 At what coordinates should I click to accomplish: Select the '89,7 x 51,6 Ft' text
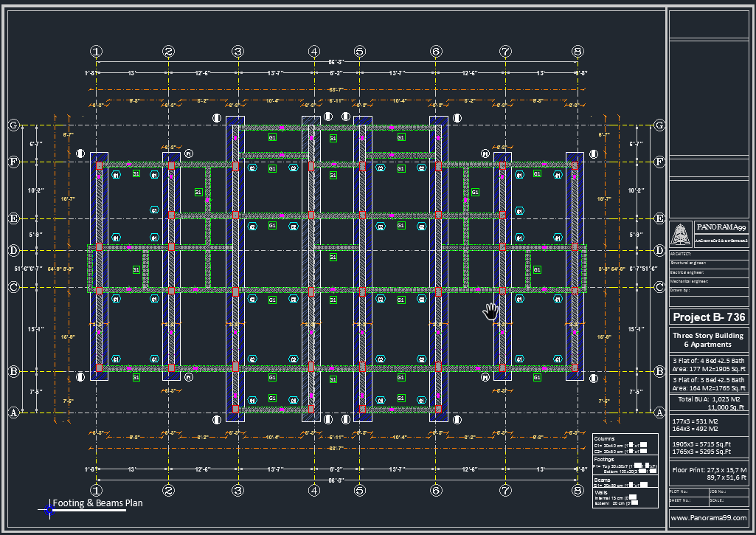[x=726, y=477]
